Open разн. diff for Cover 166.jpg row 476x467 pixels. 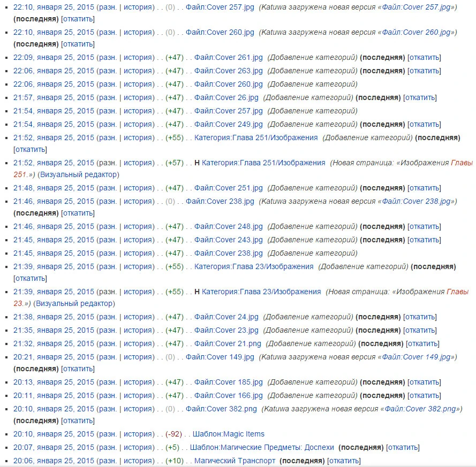tap(108, 395)
